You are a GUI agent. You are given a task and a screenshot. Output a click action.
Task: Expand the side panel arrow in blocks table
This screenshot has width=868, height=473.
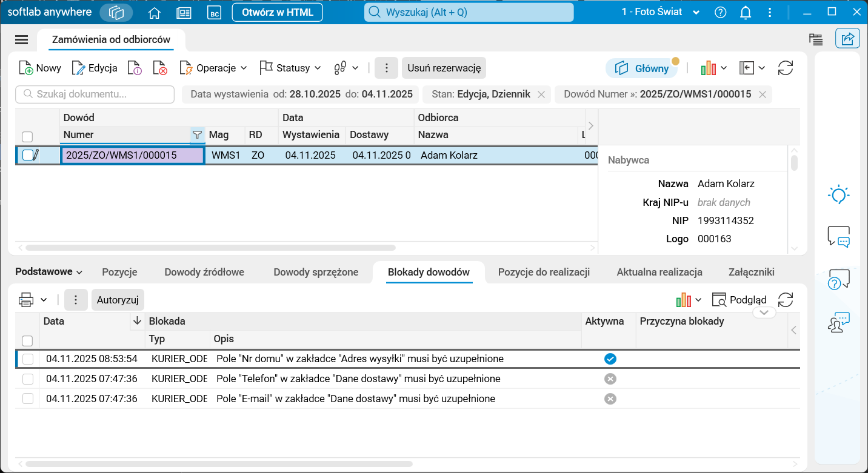point(794,330)
